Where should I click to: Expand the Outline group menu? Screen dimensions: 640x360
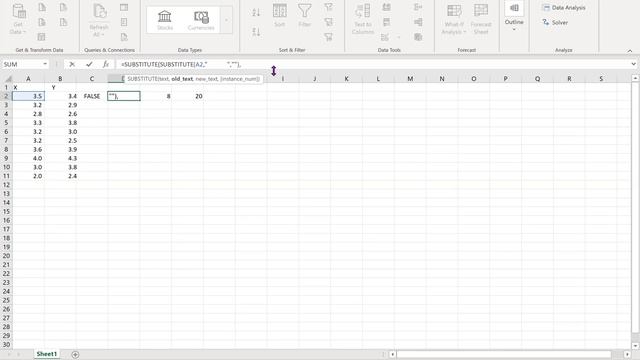tap(514, 17)
